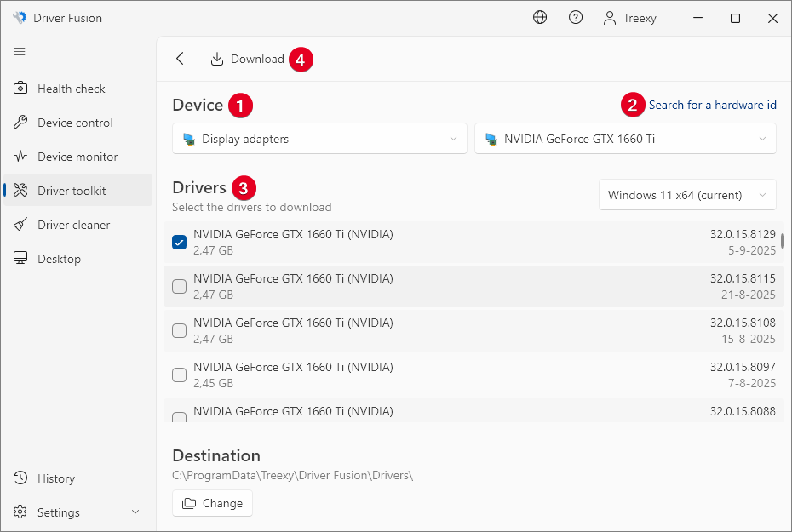Image resolution: width=792 pixels, height=532 pixels.
Task: Click the Driver toolkit tools icon
Action: pos(20,190)
